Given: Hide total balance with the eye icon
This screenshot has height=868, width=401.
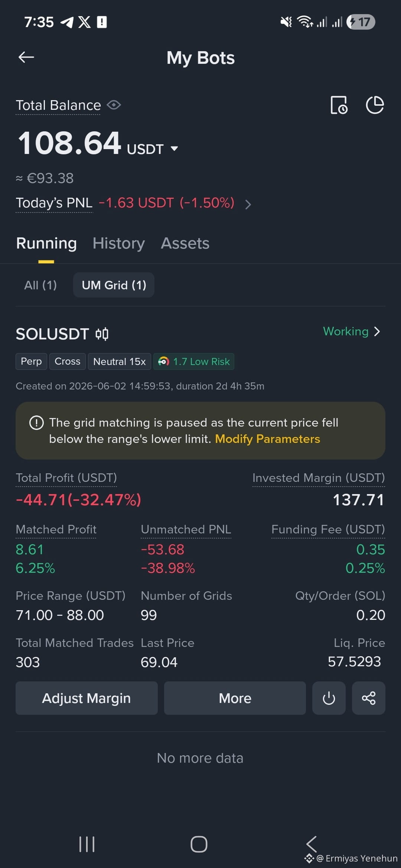Looking at the screenshot, I should click(114, 105).
